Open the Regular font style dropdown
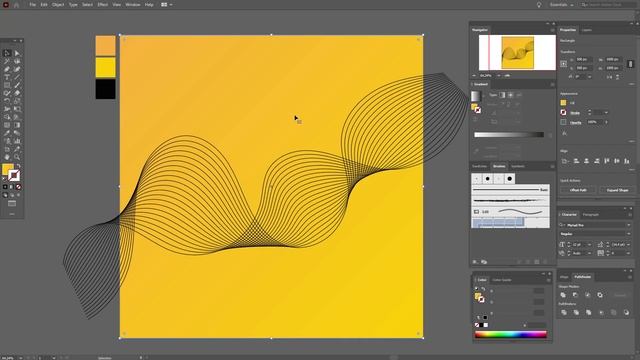The height and width of the screenshot is (360, 640). [629, 234]
